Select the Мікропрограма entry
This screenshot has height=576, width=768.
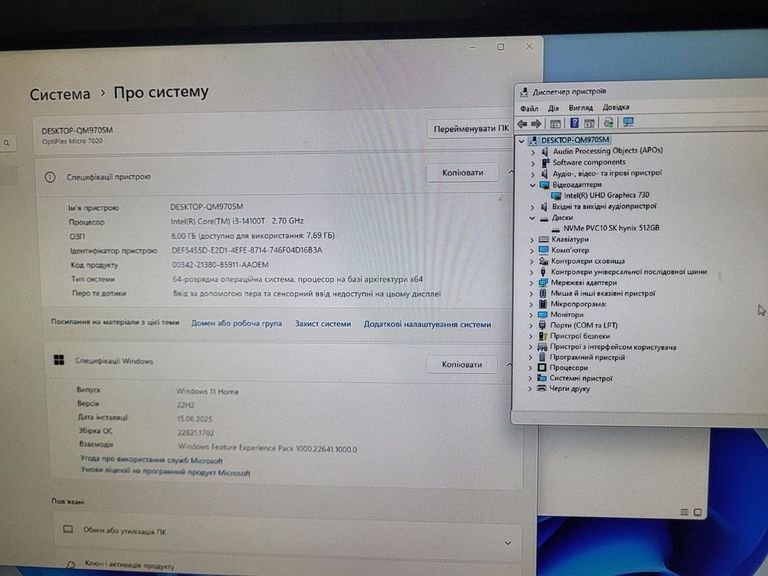coord(578,304)
